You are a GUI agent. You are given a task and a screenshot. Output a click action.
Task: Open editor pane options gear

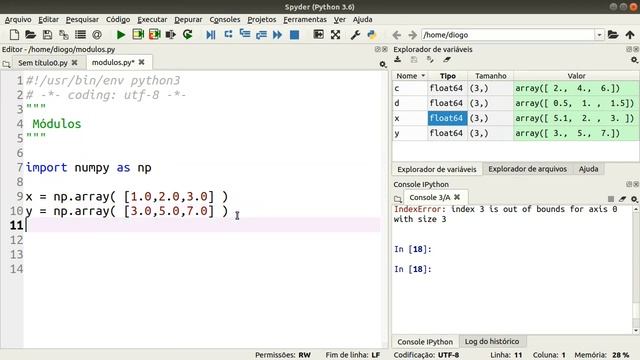(x=383, y=64)
